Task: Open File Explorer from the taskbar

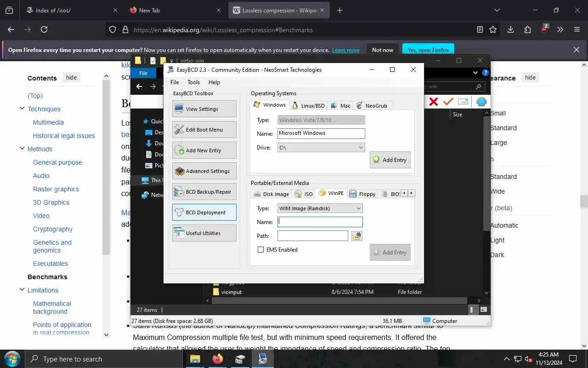Action: (195, 359)
